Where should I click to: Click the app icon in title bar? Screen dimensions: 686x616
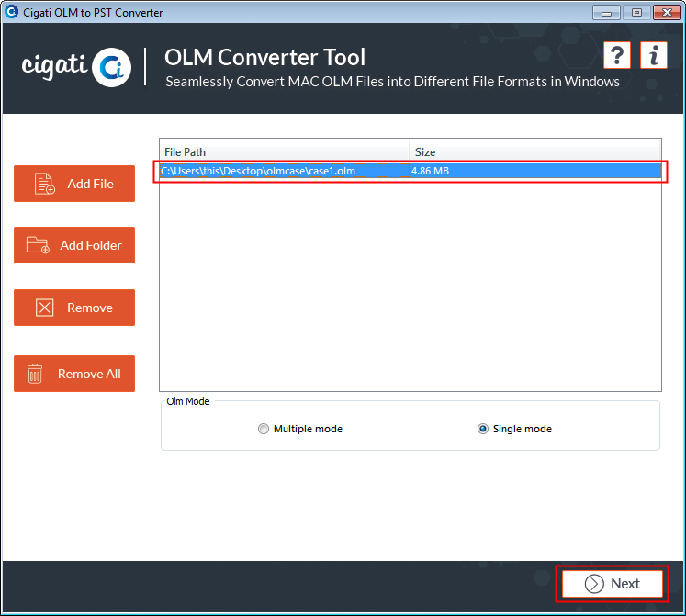pyautogui.click(x=11, y=12)
